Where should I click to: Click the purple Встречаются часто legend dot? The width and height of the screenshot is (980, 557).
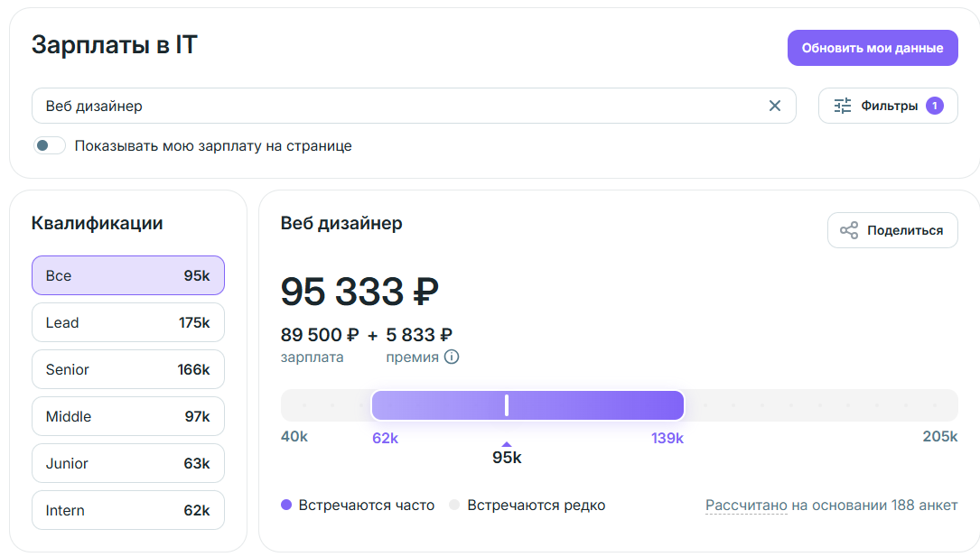(x=286, y=505)
